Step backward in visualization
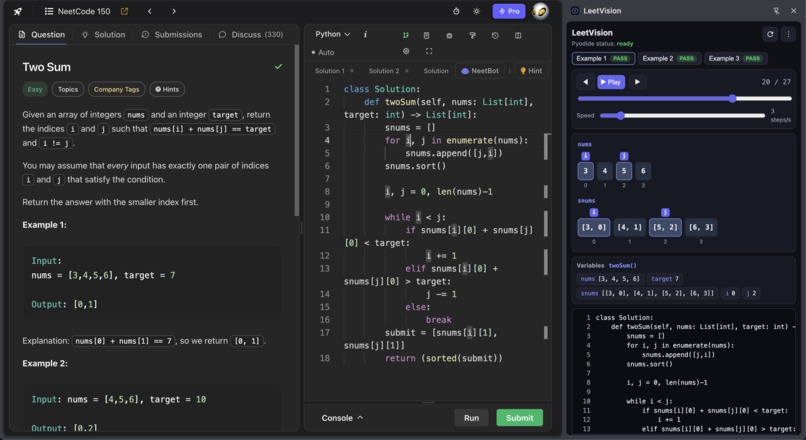 point(585,82)
